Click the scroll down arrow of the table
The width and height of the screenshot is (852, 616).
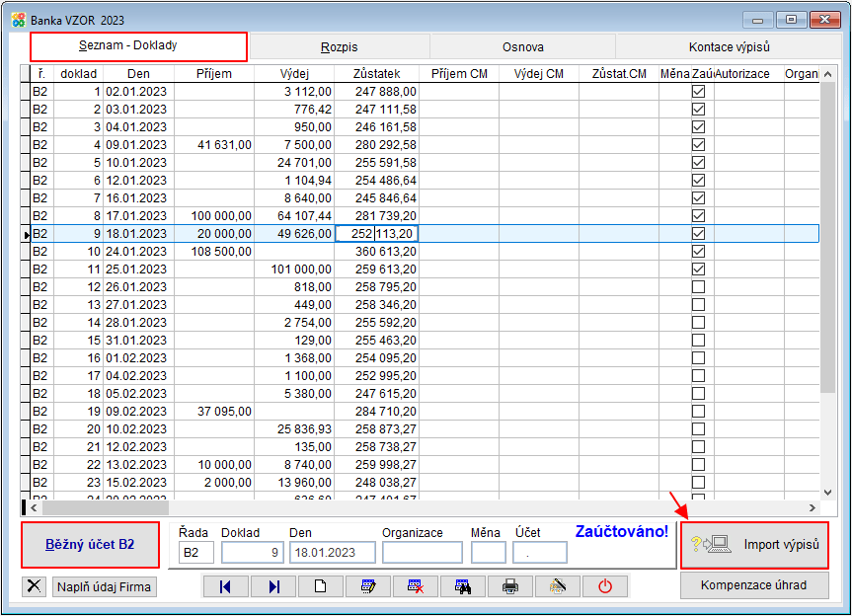click(x=827, y=493)
